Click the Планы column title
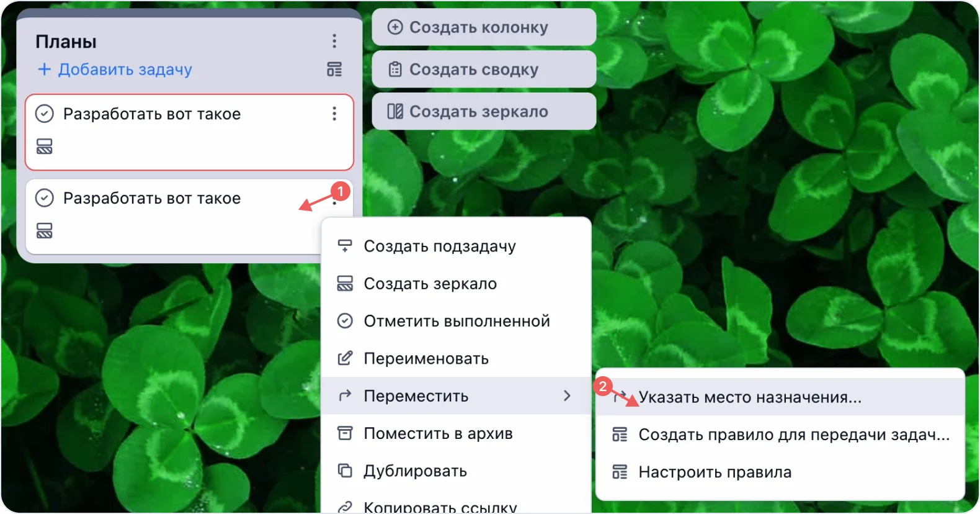980x514 pixels. pos(66,42)
